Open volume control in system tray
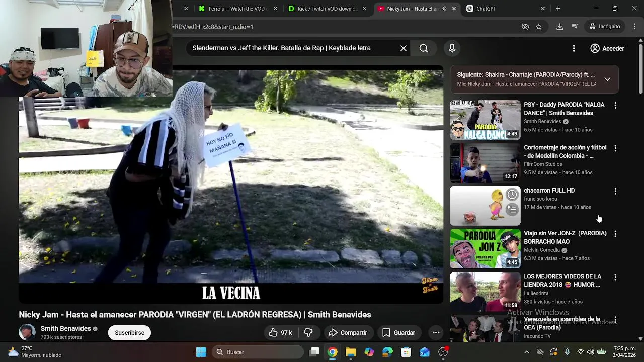The height and width of the screenshot is (362, 644). [x=591, y=352]
